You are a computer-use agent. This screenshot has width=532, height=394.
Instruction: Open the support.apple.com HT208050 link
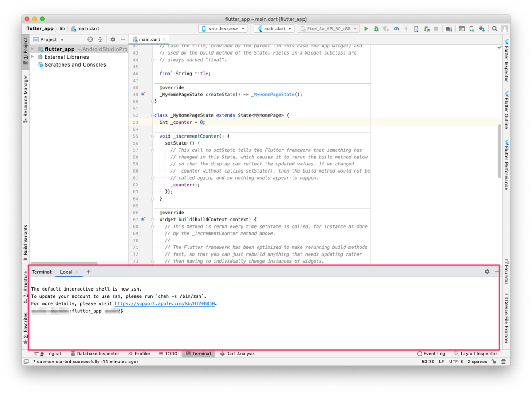[x=165, y=303]
